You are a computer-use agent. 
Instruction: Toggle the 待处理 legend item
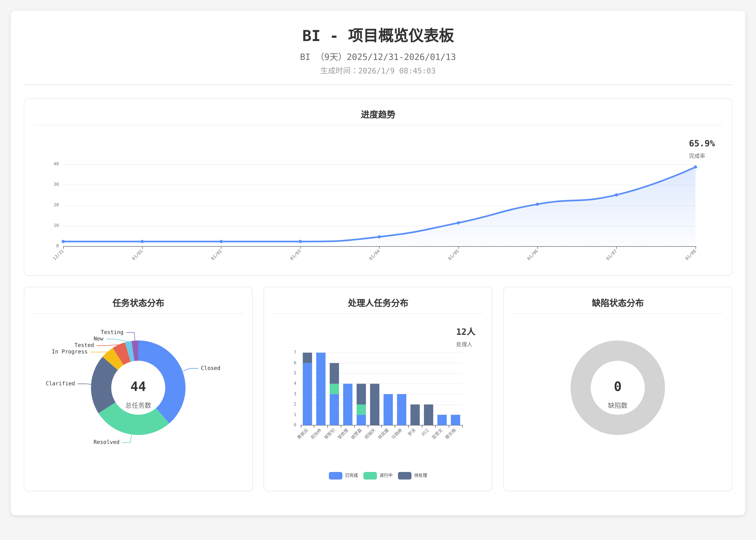pos(413,475)
